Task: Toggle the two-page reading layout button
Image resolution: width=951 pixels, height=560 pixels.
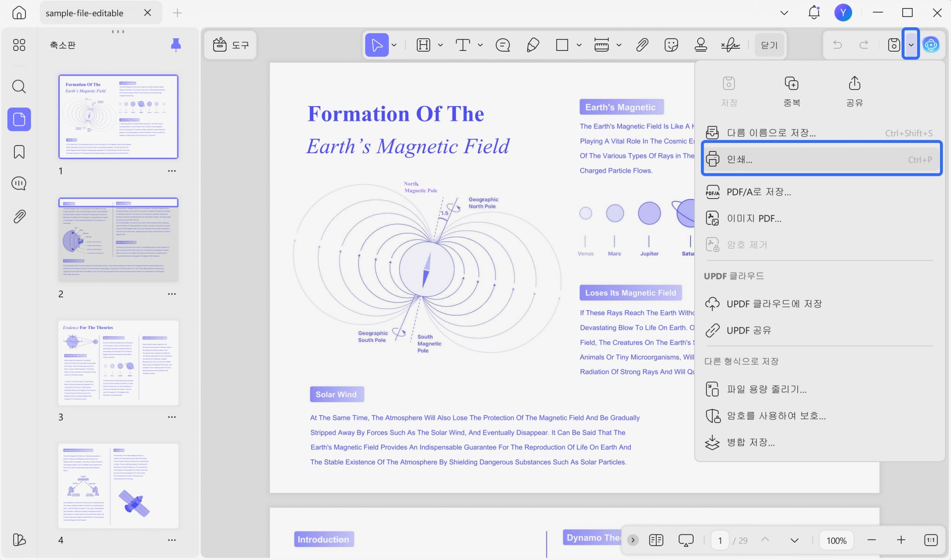Action: (656, 540)
